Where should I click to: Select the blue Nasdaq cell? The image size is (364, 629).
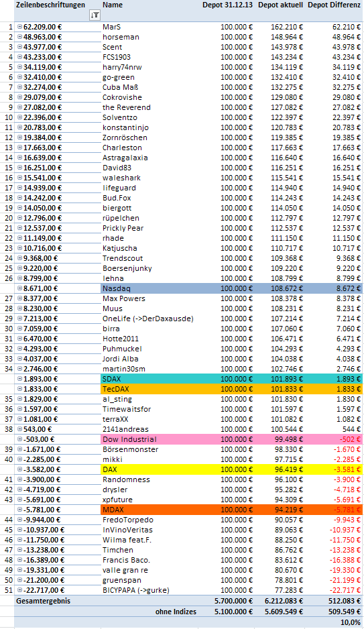[149, 288]
